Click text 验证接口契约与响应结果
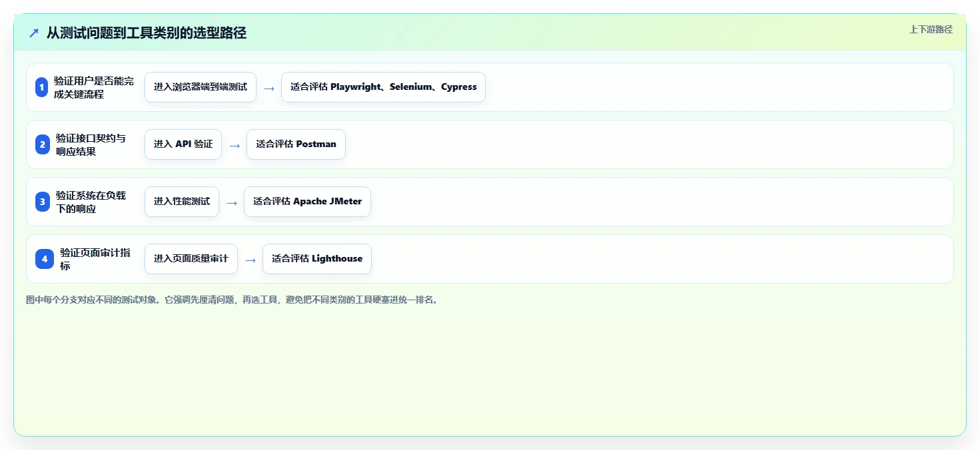Viewport: 980px width, 450px height. click(91, 144)
